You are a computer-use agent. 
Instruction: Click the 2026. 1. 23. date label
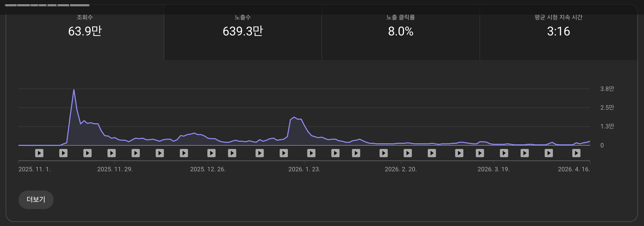pos(304,169)
